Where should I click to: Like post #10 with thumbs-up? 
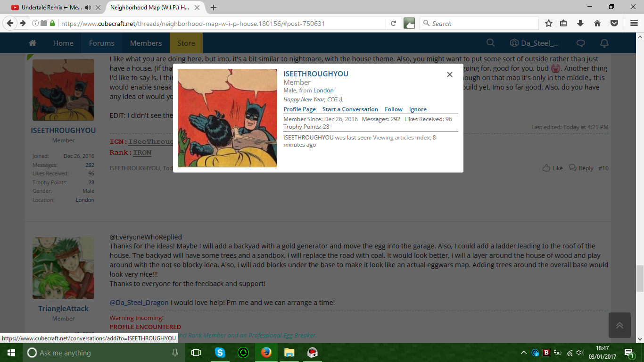[x=553, y=168]
